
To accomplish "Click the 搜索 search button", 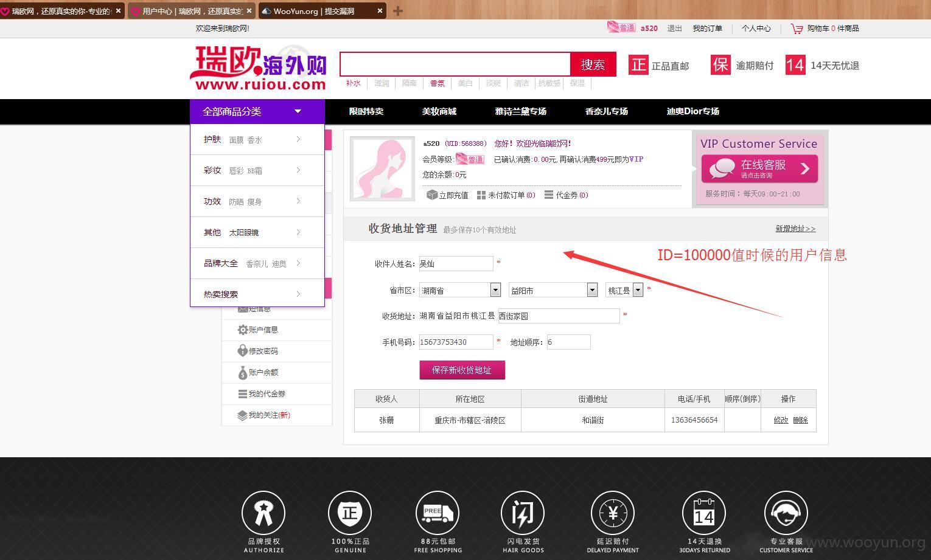I will (593, 64).
